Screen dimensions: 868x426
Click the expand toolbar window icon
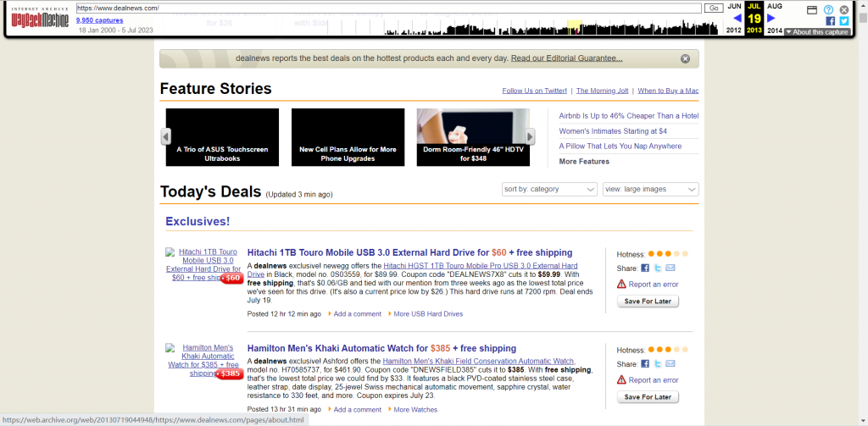click(x=811, y=9)
